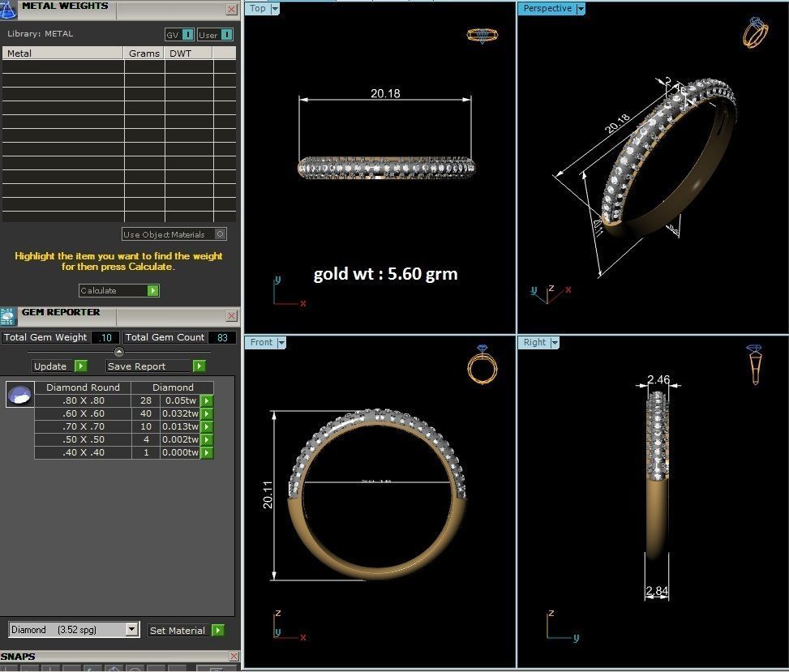Viewport: 789px width, 672px height.
Task: Click the Diamond Round column header
Action: [x=83, y=387]
